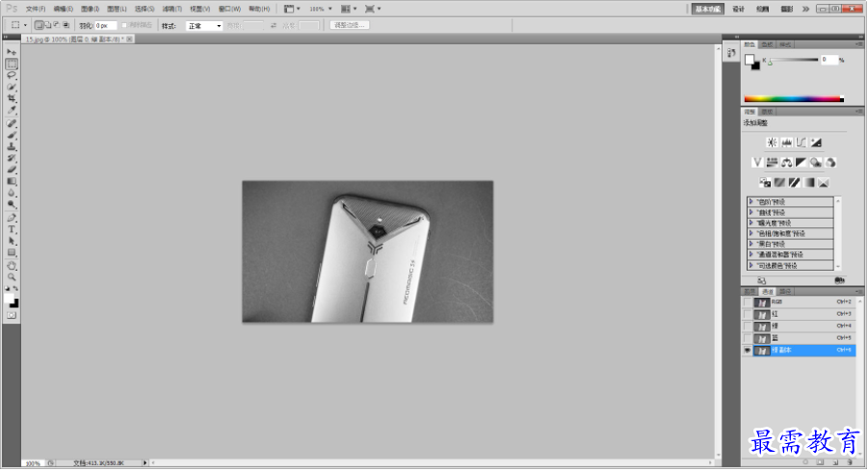Show the 蓝 channel visibility
This screenshot has height=472, width=868.
click(x=748, y=339)
